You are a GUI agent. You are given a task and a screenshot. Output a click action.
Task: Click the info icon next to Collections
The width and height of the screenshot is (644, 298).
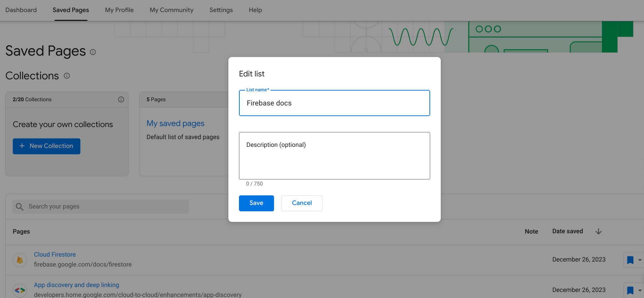[67, 76]
